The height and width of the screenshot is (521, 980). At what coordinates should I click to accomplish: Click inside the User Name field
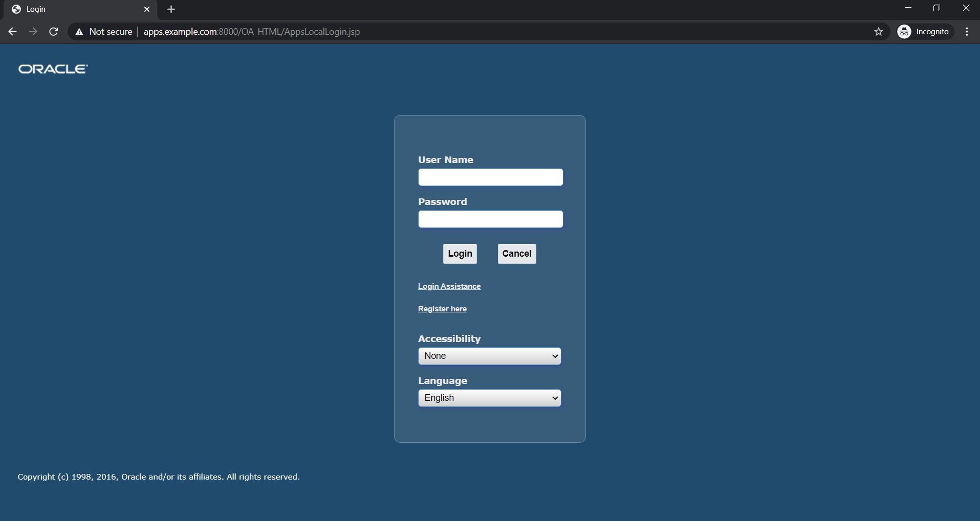(490, 177)
